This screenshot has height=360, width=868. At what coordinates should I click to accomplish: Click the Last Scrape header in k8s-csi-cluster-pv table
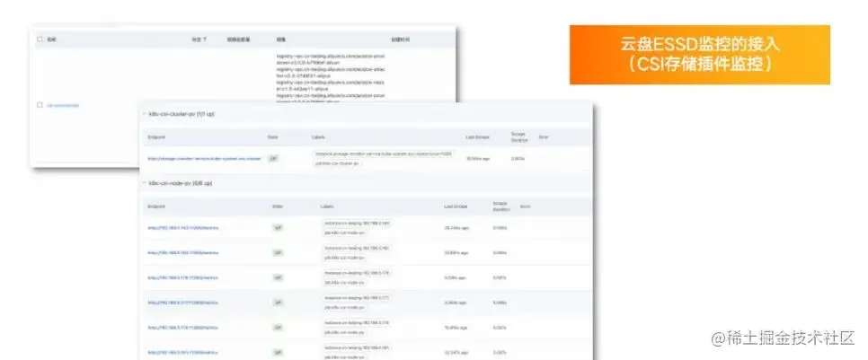tap(478, 136)
